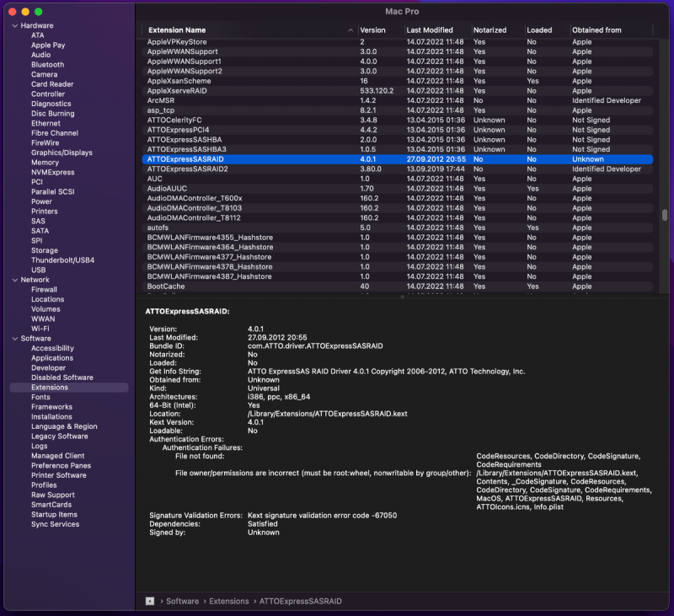Click the extensions list vertical scrollbar
Image resolution: width=674 pixels, height=616 pixels.
(x=665, y=215)
